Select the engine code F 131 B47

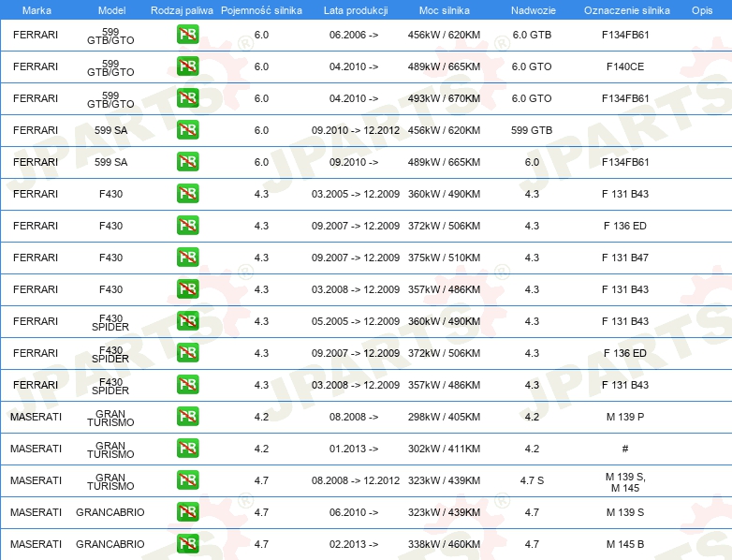click(x=625, y=258)
